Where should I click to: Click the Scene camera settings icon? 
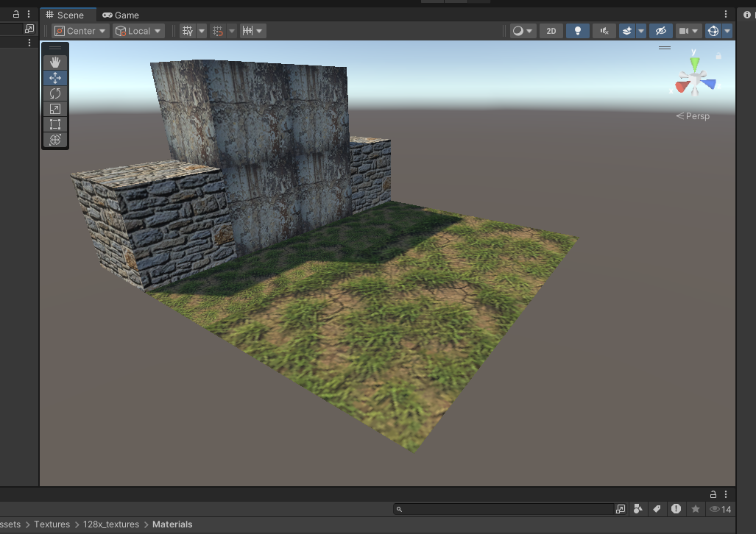(x=684, y=31)
